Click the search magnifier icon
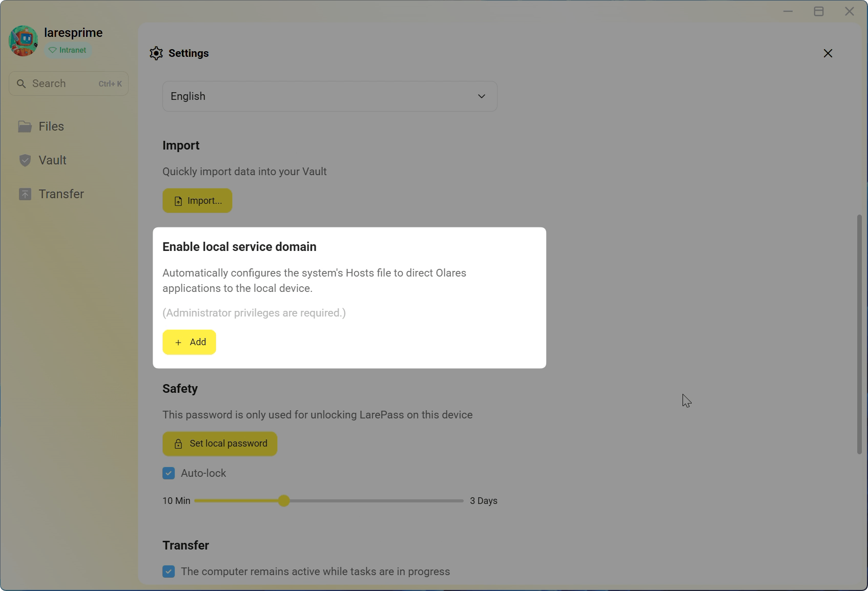The height and width of the screenshot is (591, 868). 22,83
